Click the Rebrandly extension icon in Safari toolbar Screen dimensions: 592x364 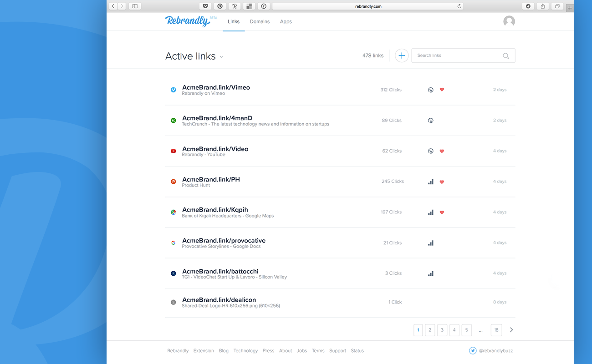pyautogui.click(x=235, y=6)
